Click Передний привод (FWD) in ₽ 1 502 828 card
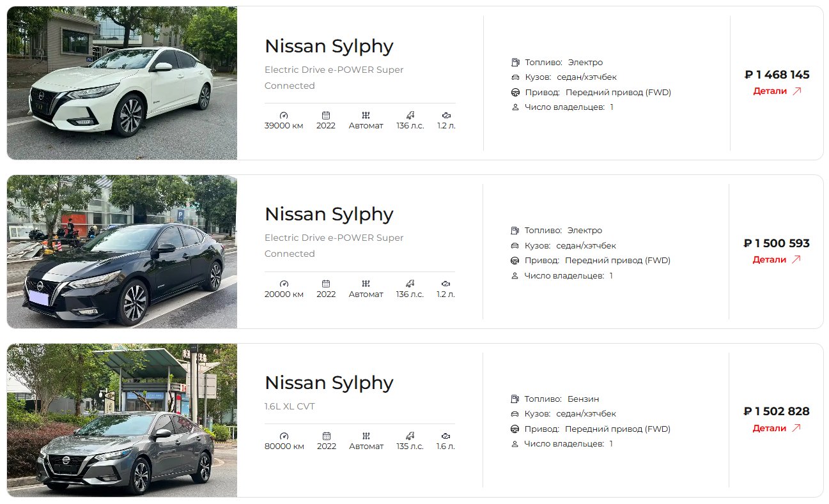The width and height of the screenshot is (829, 504). click(x=617, y=429)
